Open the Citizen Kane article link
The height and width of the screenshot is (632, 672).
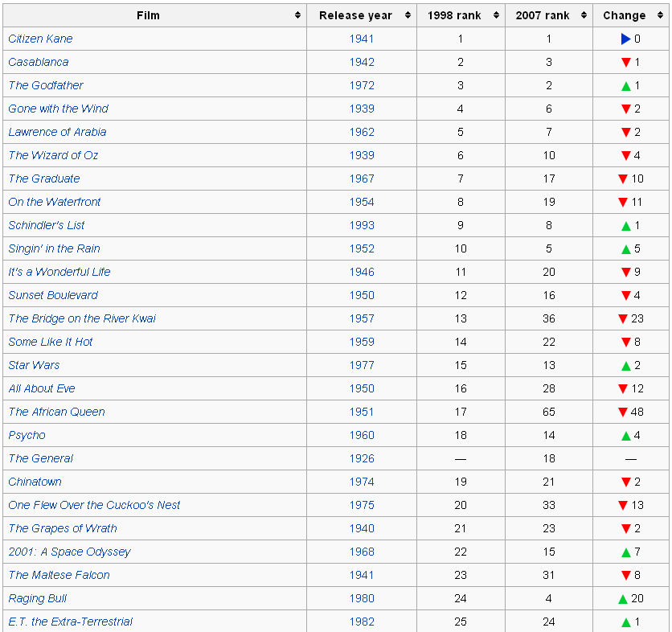click(x=40, y=39)
